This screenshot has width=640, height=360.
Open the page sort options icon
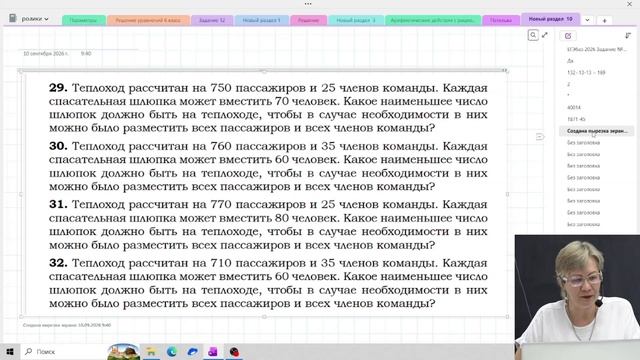point(628,36)
